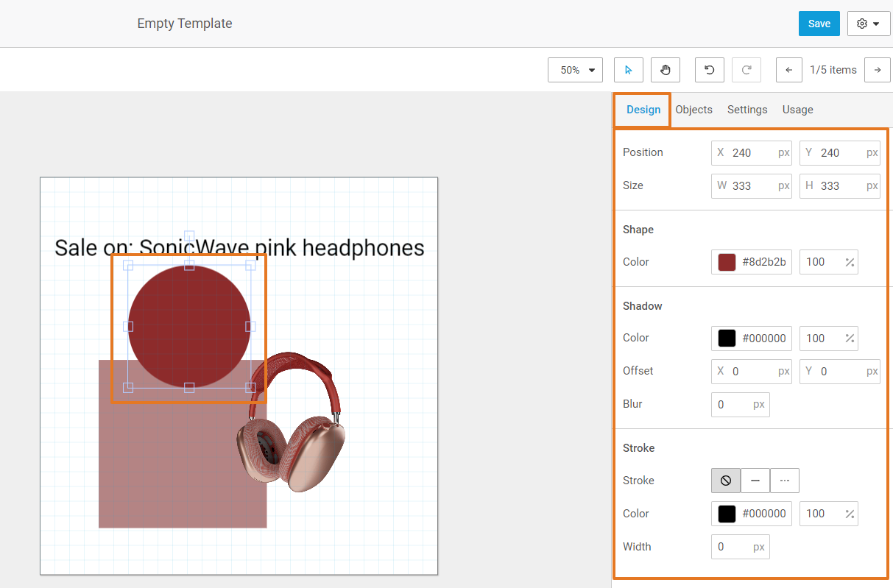
Task: Open the Usage tab
Action: pos(797,110)
